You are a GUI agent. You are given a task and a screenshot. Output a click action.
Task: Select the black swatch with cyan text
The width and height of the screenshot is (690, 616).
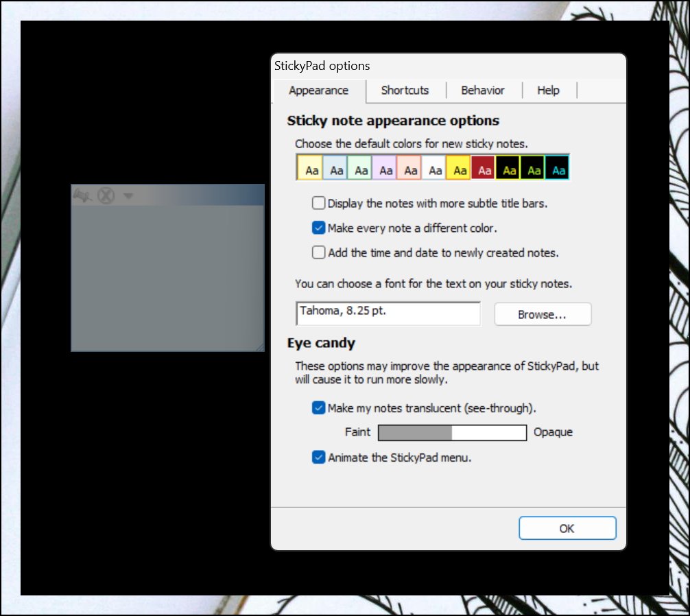[557, 167]
